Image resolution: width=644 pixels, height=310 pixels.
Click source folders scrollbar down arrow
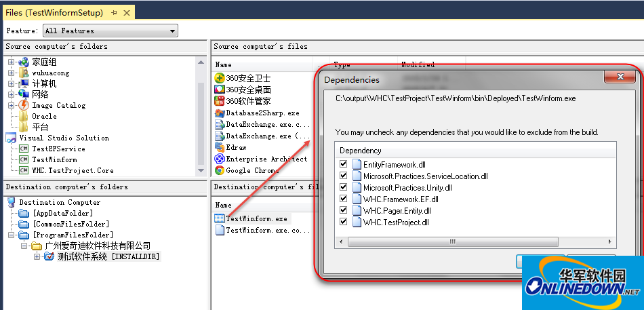[x=201, y=170]
